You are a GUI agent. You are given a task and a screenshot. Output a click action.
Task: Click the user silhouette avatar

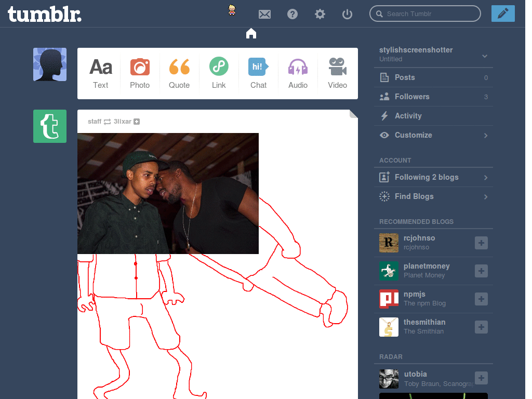pos(50,64)
